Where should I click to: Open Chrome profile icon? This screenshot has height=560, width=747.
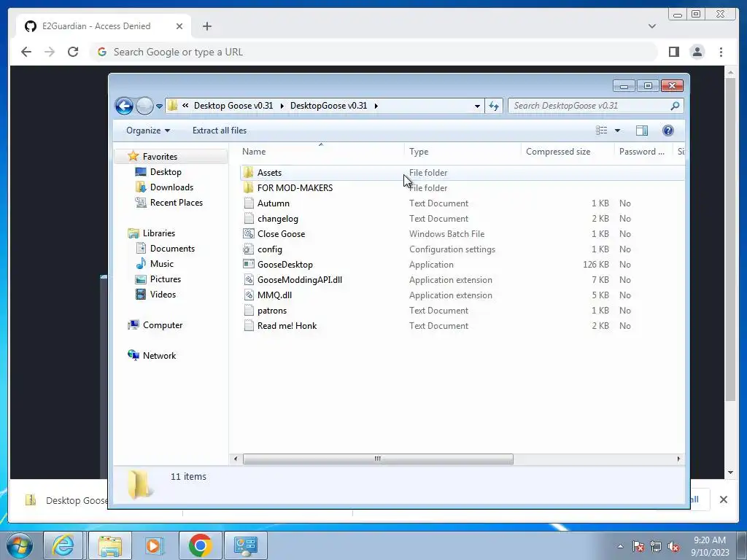[697, 52]
